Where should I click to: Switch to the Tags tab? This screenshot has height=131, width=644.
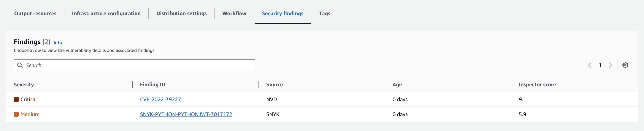click(x=324, y=14)
